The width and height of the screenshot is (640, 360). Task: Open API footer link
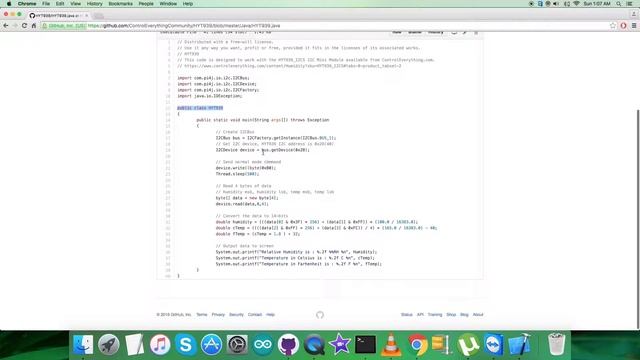(x=420, y=315)
